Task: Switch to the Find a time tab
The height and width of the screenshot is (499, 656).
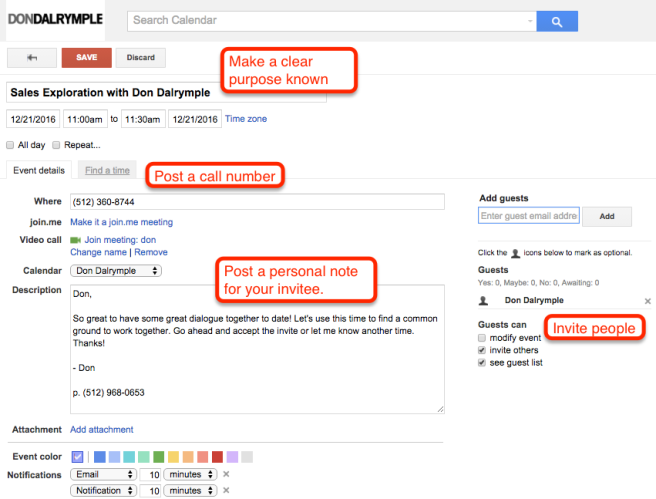Action: pyautogui.click(x=107, y=171)
